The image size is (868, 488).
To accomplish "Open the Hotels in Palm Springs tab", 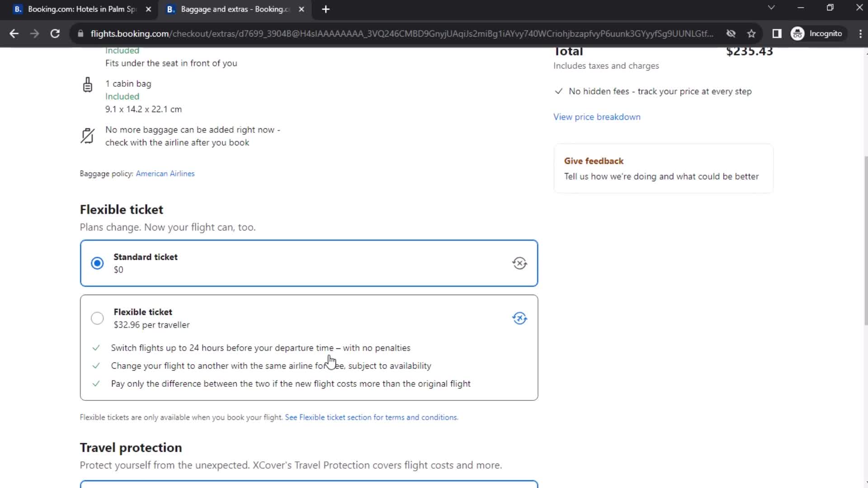I will (x=80, y=9).
